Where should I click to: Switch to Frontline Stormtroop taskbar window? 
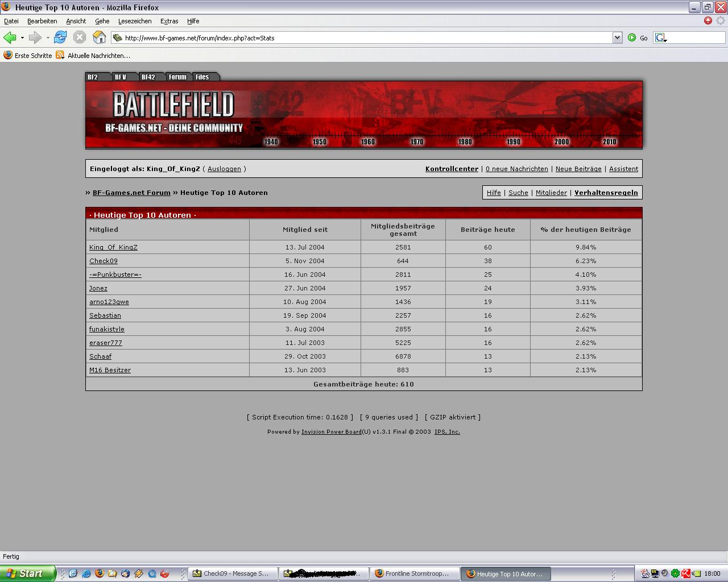[x=415, y=573]
